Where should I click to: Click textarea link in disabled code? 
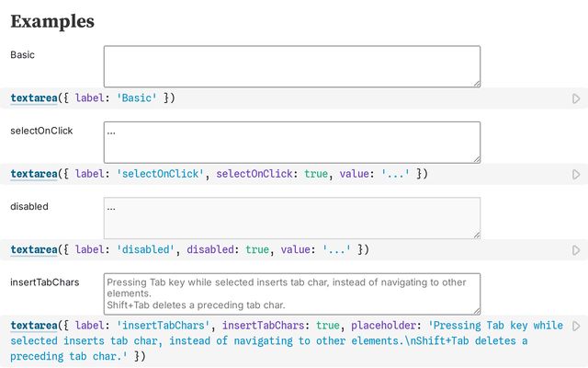pyautogui.click(x=33, y=249)
